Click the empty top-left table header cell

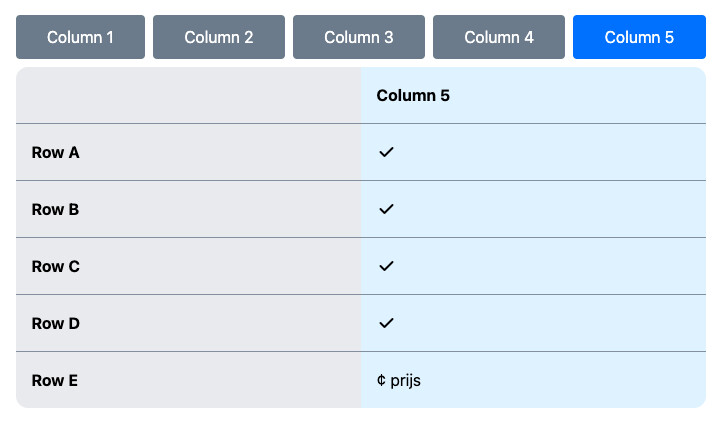tap(189, 96)
